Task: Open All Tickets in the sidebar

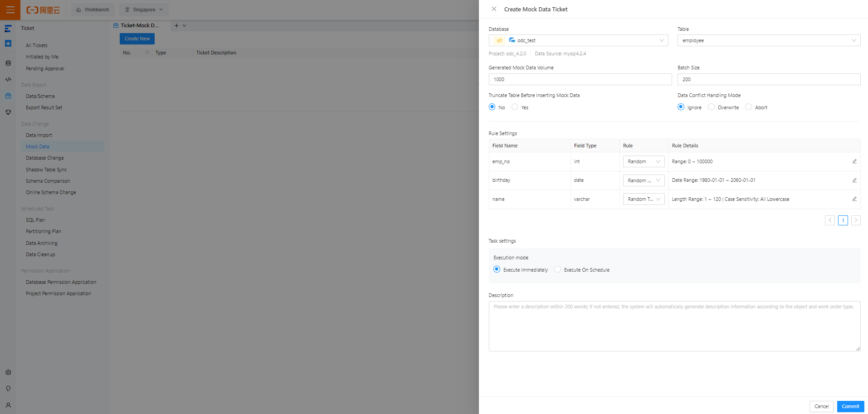Action: pos(37,45)
